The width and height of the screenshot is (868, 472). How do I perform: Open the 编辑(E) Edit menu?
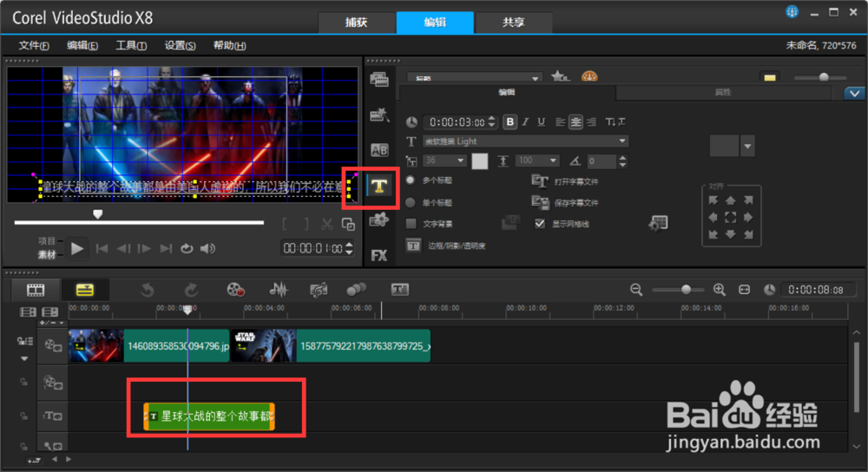(82, 45)
